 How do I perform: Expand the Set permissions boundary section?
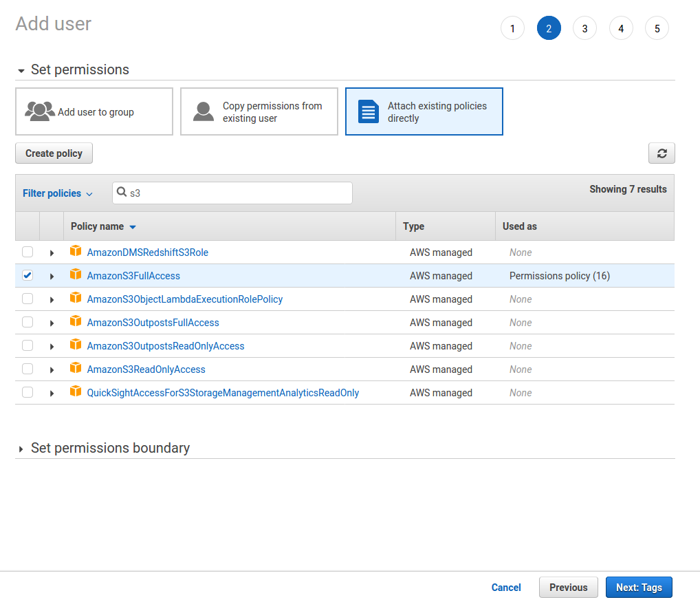21,449
